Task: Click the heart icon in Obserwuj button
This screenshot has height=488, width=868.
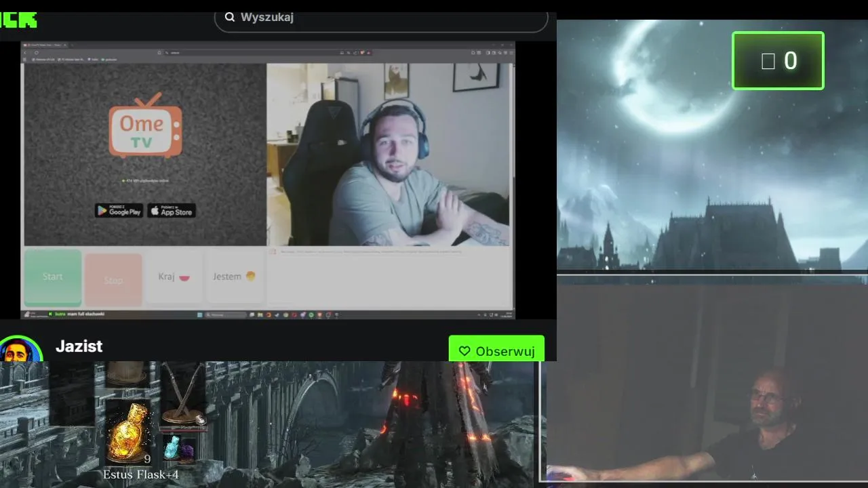Action: pyautogui.click(x=465, y=351)
